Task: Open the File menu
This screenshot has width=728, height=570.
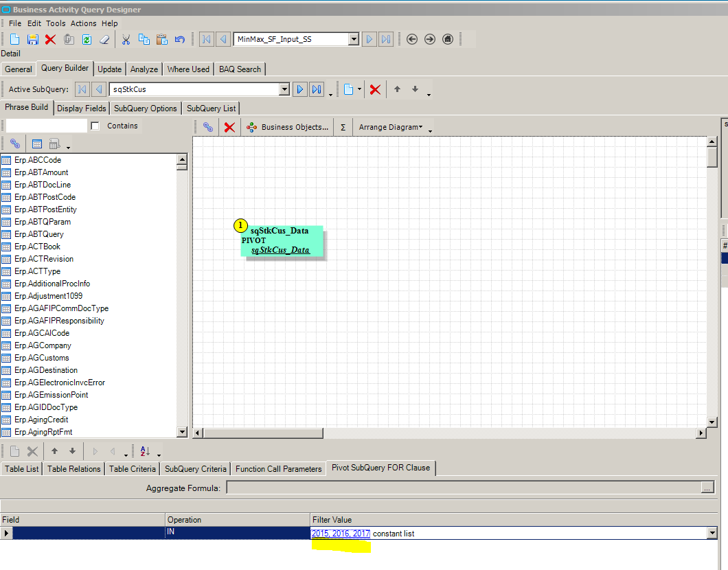Action: pos(15,23)
